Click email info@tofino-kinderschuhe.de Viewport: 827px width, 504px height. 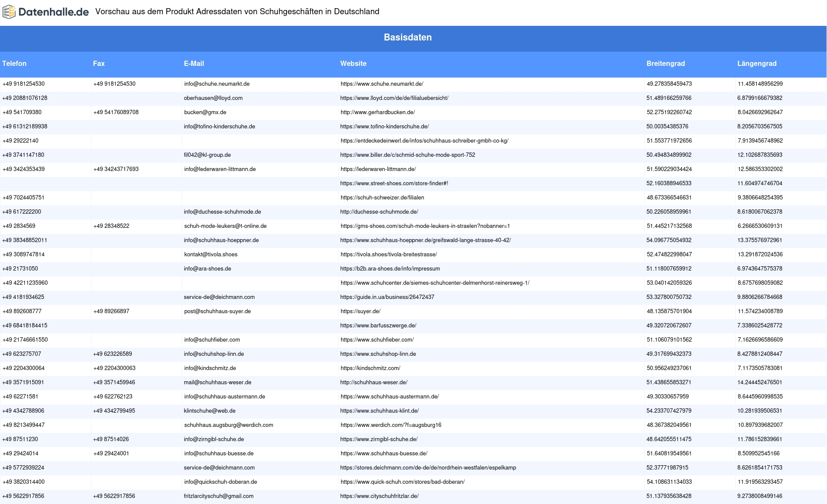[219, 127]
